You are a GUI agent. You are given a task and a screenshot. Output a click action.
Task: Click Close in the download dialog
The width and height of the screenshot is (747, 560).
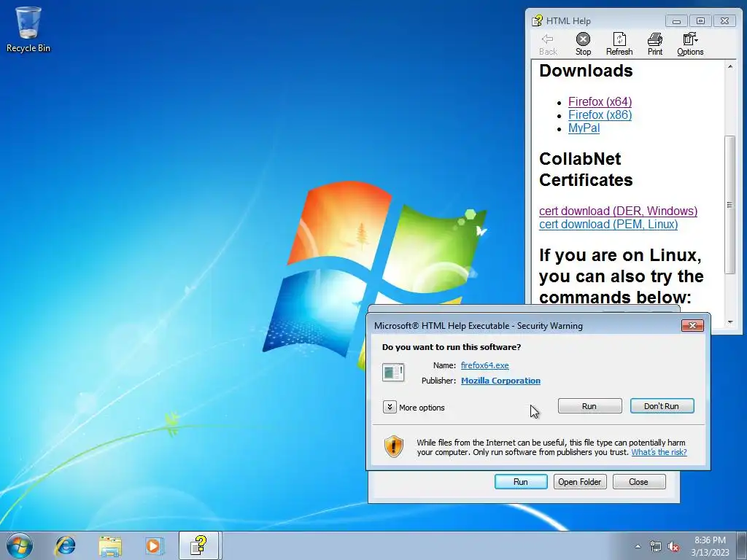pos(638,481)
